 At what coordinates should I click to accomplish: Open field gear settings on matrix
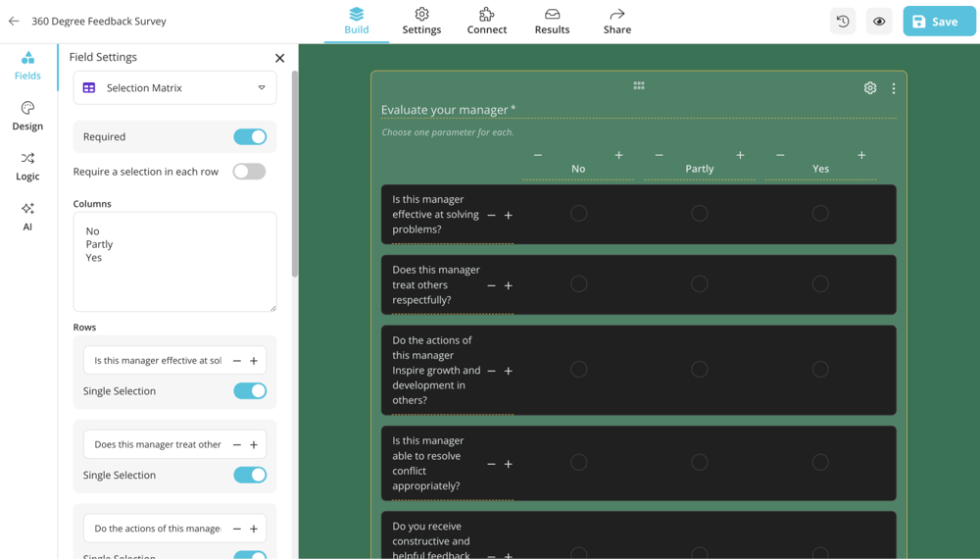870,88
